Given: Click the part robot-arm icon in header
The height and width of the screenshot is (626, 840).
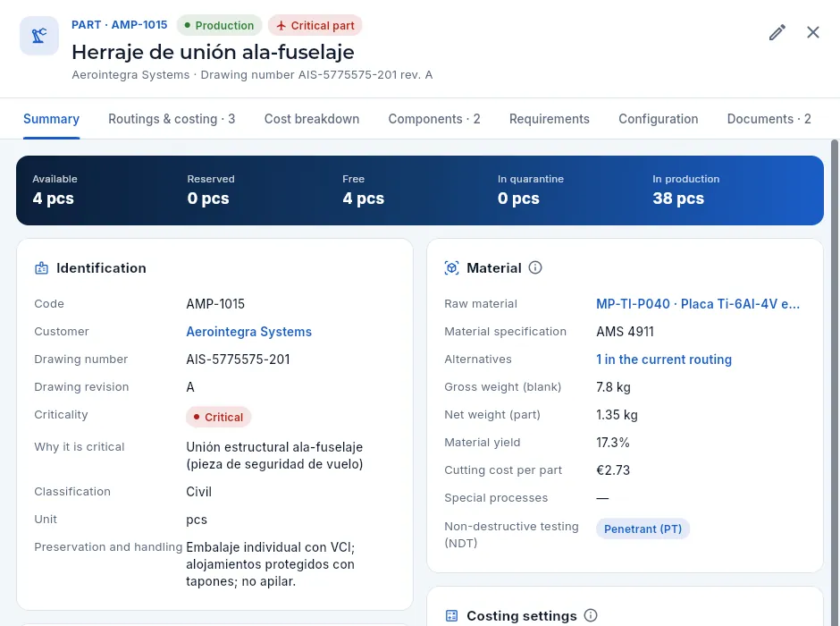Looking at the screenshot, I should click(39, 36).
